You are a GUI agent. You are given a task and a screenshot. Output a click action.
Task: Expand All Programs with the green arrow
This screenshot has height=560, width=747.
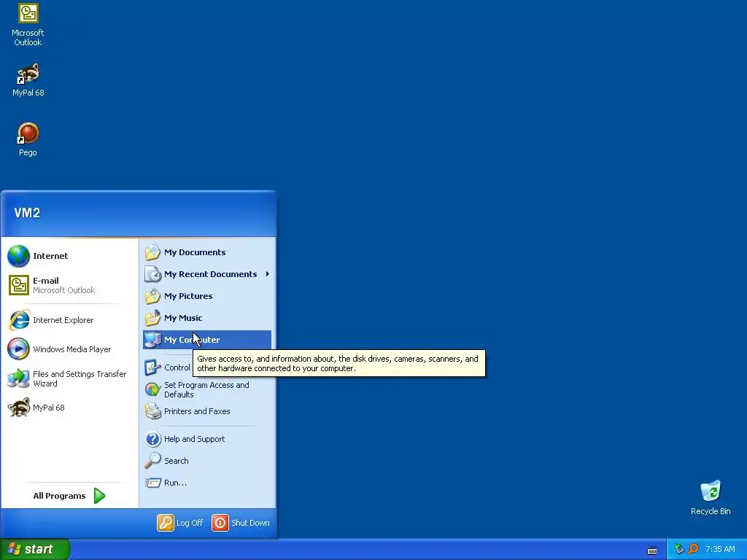99,496
